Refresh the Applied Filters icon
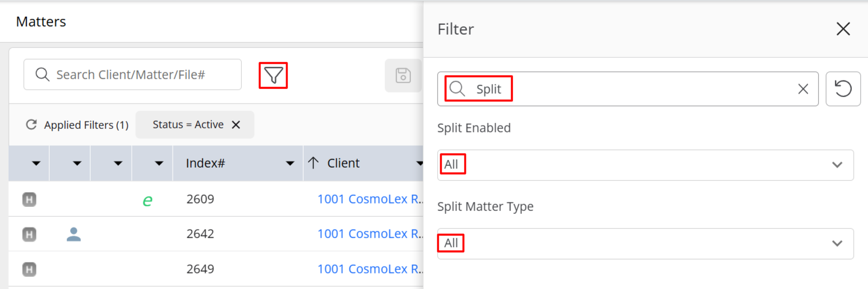 32,125
